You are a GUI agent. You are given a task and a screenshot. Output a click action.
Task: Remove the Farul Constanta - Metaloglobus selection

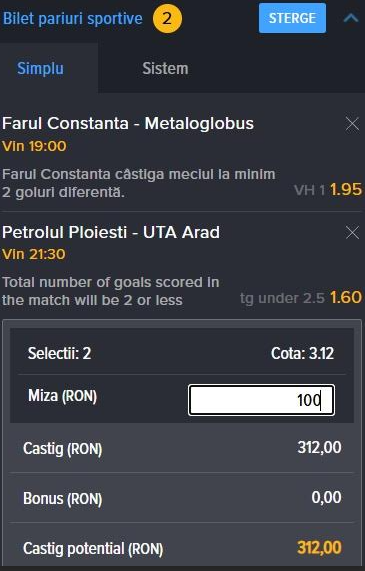tap(352, 124)
